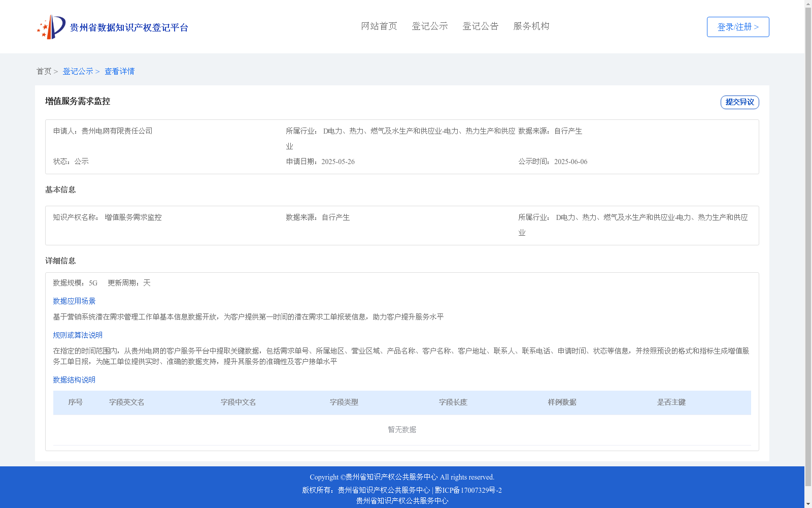Open 服务机构 navigation item

click(531, 26)
